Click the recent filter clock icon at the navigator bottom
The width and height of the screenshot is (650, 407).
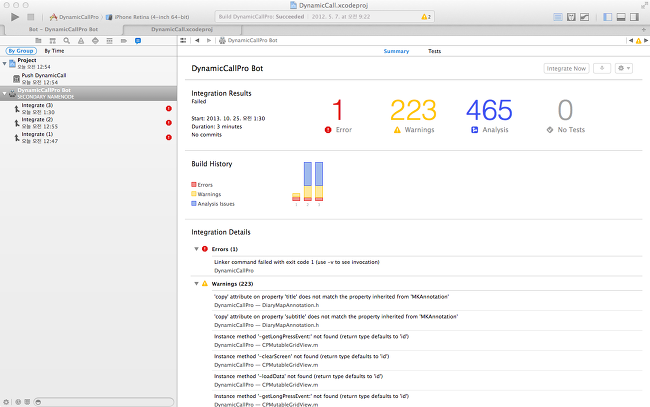click(x=18, y=402)
